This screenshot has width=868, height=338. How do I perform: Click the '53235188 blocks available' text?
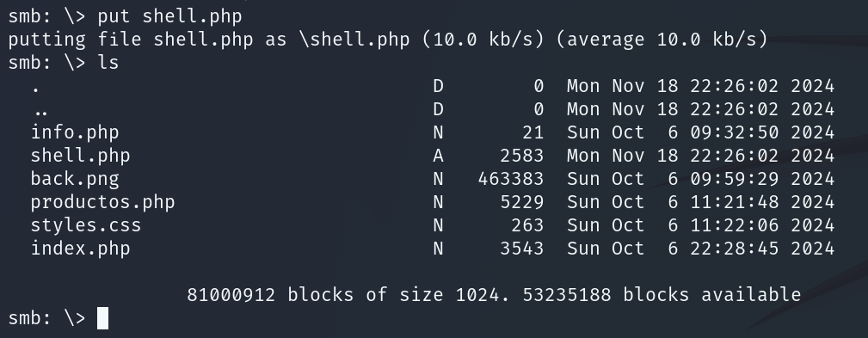(x=662, y=295)
